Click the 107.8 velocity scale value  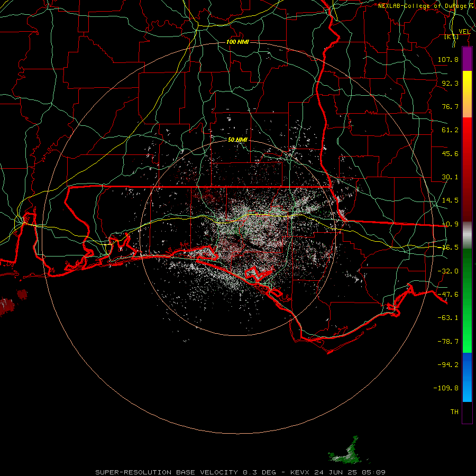448,59
